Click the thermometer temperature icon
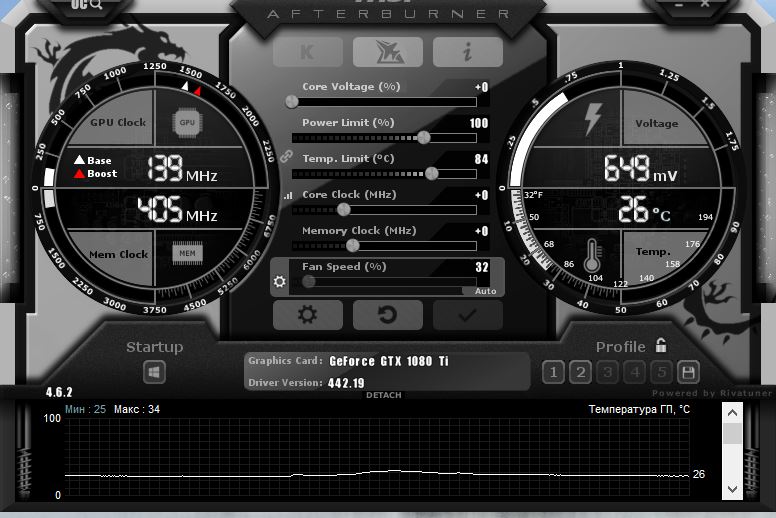The height and width of the screenshot is (518, 776). tap(592, 256)
